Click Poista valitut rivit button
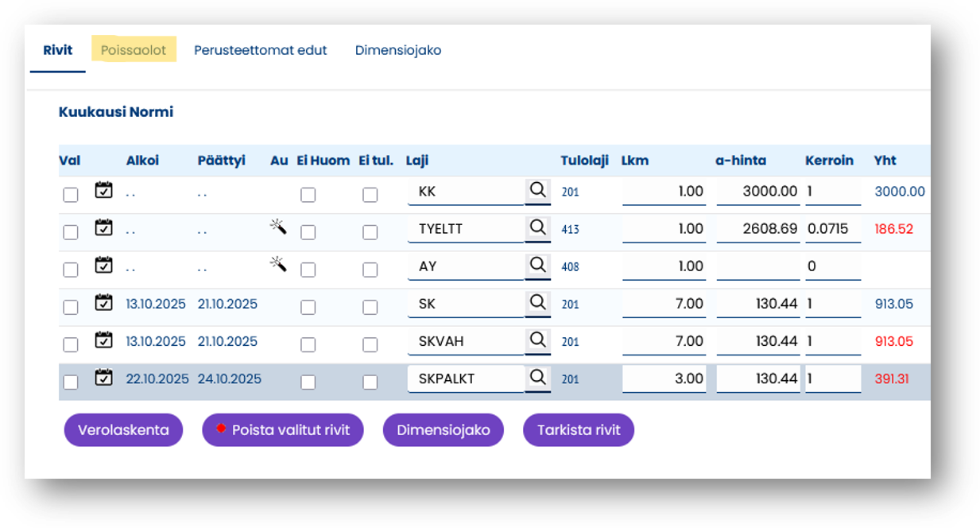The height and width of the screenshot is (528, 980). click(283, 430)
